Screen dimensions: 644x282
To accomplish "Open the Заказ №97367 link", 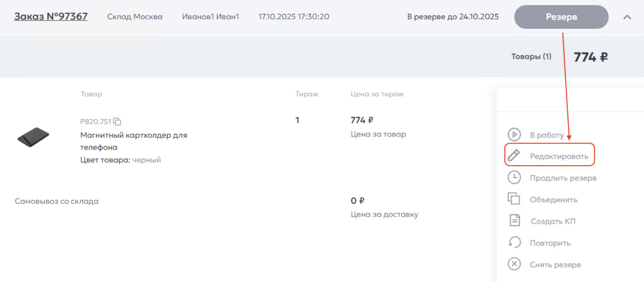I will (x=51, y=16).
